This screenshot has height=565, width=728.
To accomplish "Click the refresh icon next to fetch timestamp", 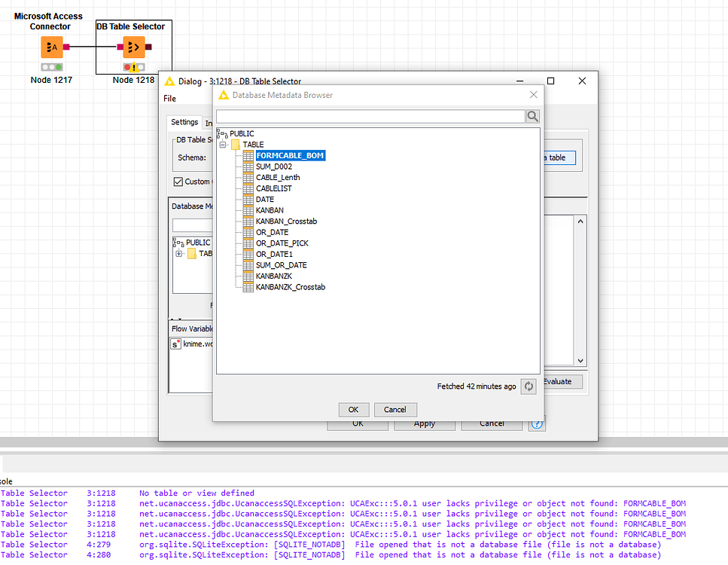I will point(528,386).
